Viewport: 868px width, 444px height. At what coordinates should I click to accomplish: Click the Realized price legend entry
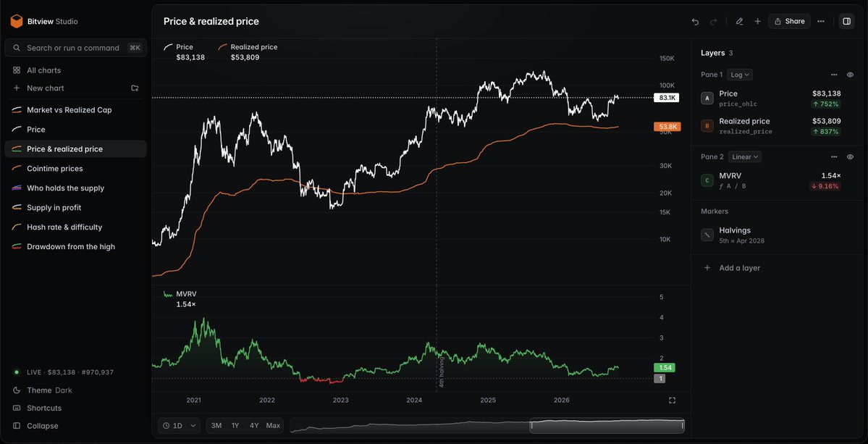248,52
